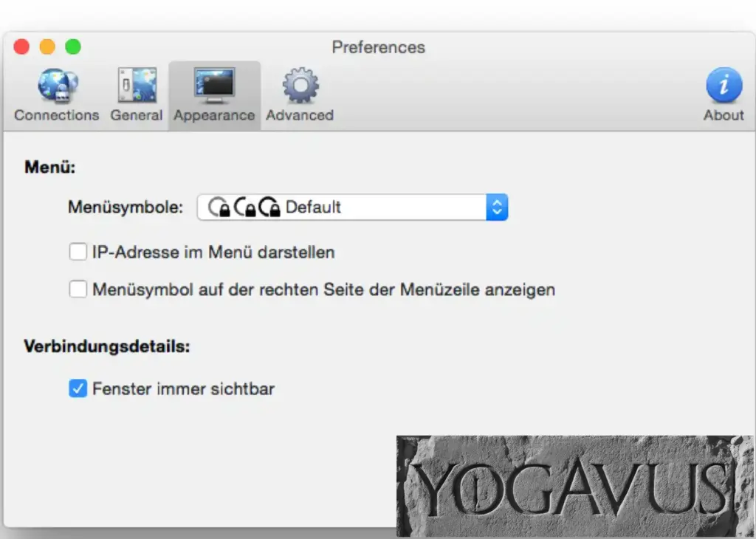This screenshot has height=539, width=756.
Task: Check 'Menüsymbol auf der rechten Seite' option
Action: tap(78, 289)
